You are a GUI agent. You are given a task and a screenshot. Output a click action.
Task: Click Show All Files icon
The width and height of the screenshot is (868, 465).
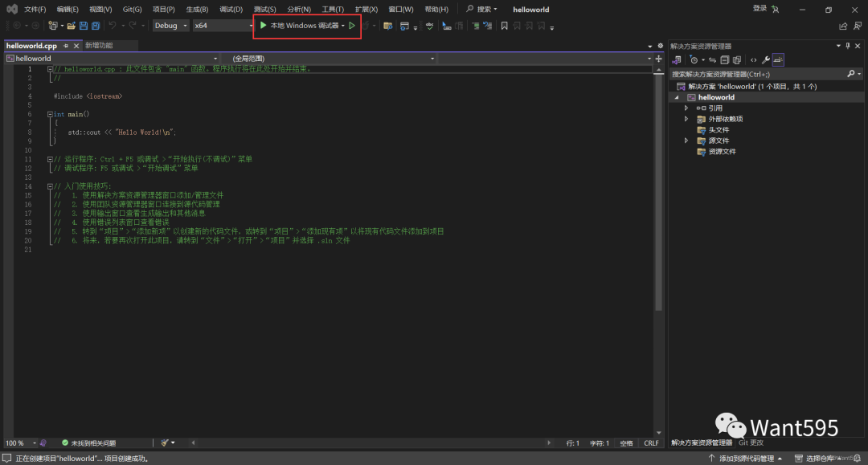coord(737,60)
